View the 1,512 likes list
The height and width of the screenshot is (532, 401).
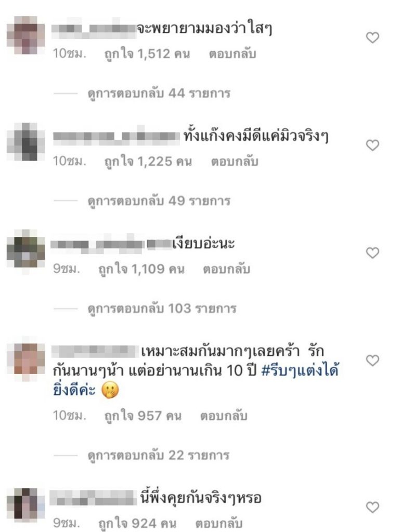[147, 54]
